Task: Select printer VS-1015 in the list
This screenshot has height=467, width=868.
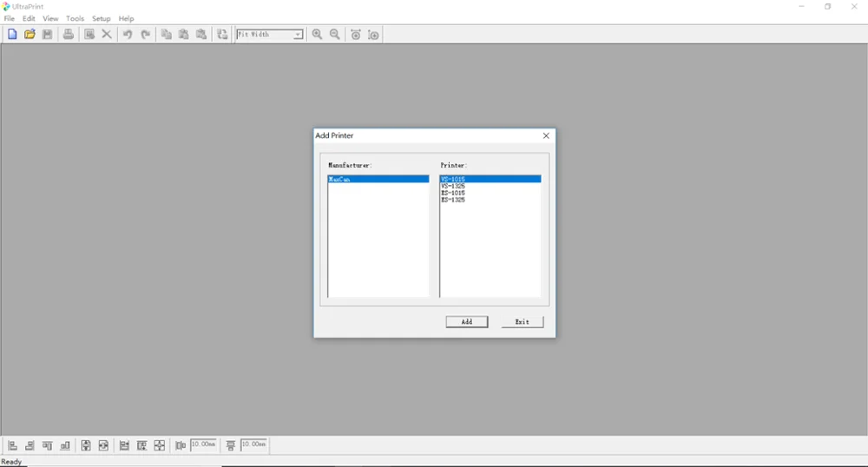Action: (490, 180)
